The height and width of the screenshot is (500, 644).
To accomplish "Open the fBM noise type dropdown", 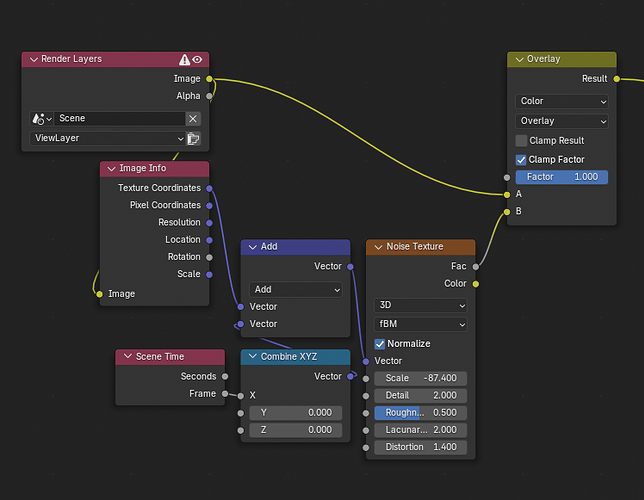I will coord(421,324).
